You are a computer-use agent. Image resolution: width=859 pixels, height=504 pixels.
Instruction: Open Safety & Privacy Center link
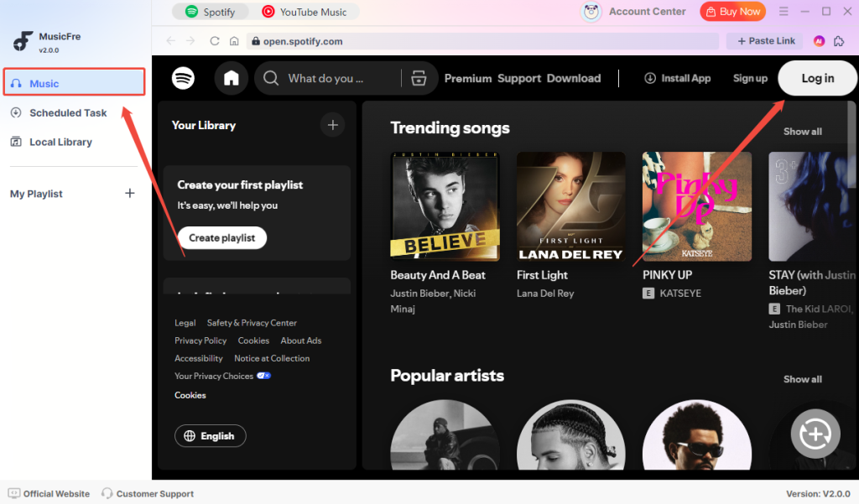[x=252, y=323]
